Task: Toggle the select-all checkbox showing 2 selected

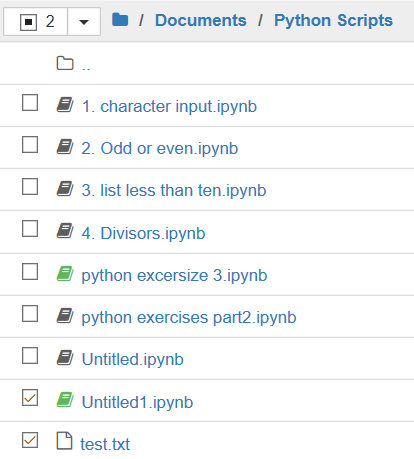Action: pyautogui.click(x=28, y=22)
